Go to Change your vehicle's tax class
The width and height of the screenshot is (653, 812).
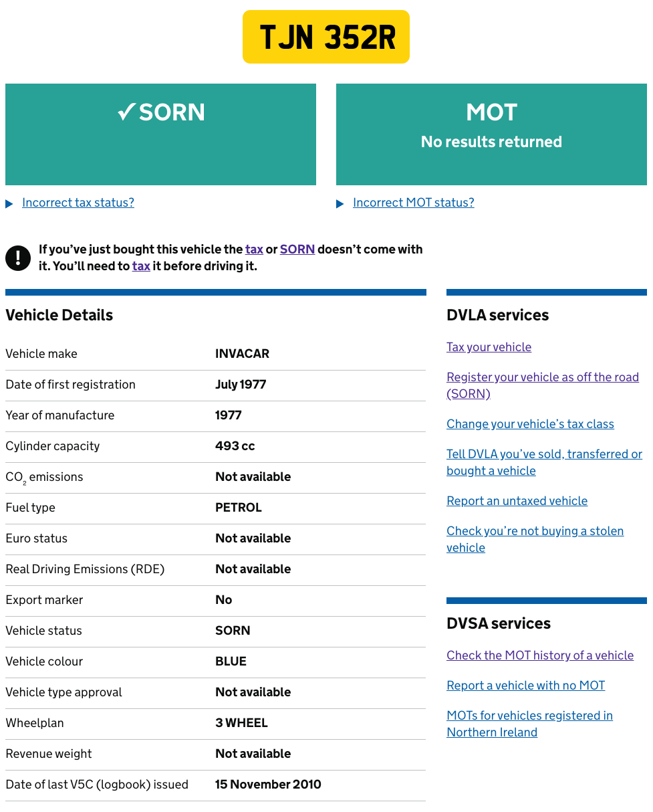[530, 424]
